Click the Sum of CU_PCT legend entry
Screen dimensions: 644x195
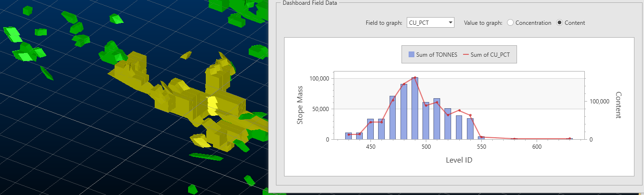click(x=487, y=55)
